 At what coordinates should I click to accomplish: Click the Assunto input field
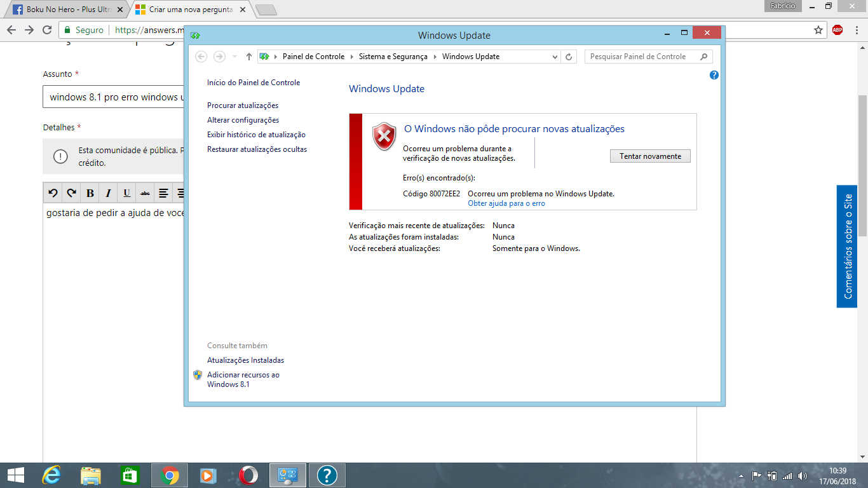point(113,97)
